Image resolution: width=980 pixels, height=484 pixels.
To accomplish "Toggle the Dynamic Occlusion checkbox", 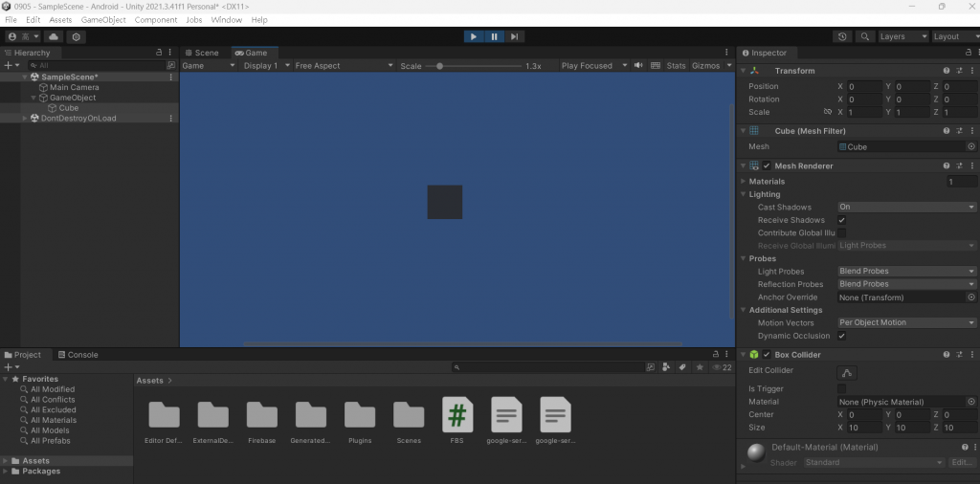I will click(842, 336).
